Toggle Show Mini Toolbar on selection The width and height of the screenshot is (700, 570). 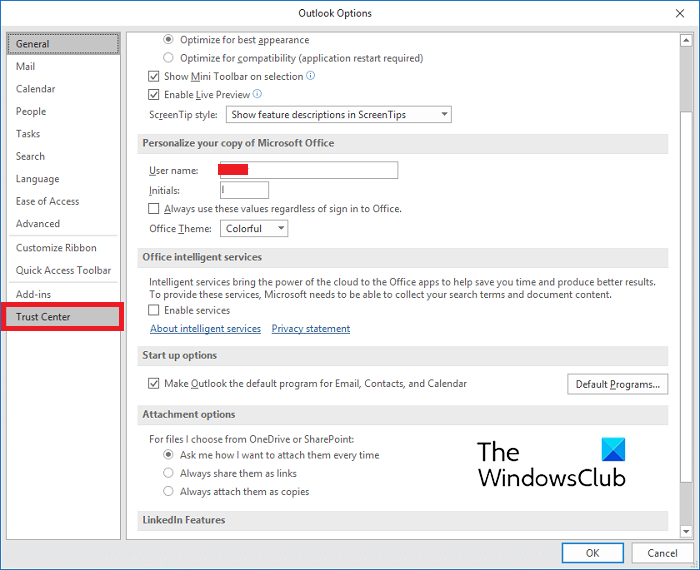(154, 76)
